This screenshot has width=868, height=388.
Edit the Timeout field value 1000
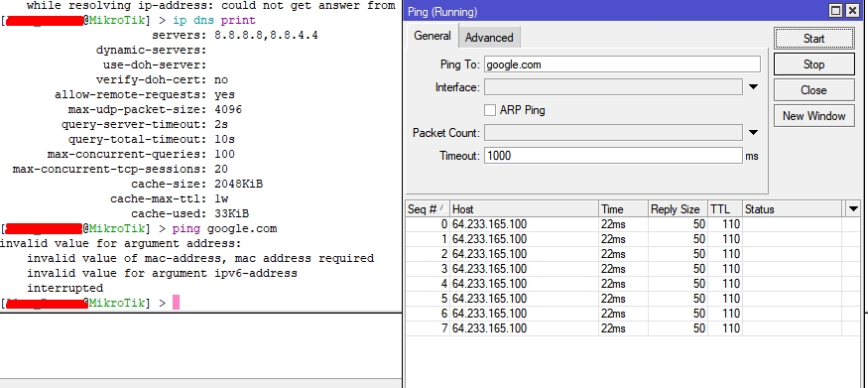(613, 156)
